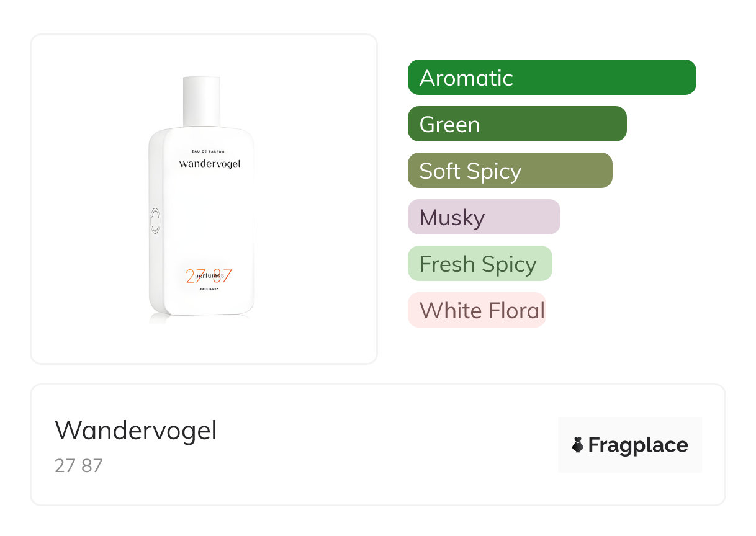The height and width of the screenshot is (536, 756).
Task: Open the Wandervogel perfume bottle image
Action: tap(202, 200)
